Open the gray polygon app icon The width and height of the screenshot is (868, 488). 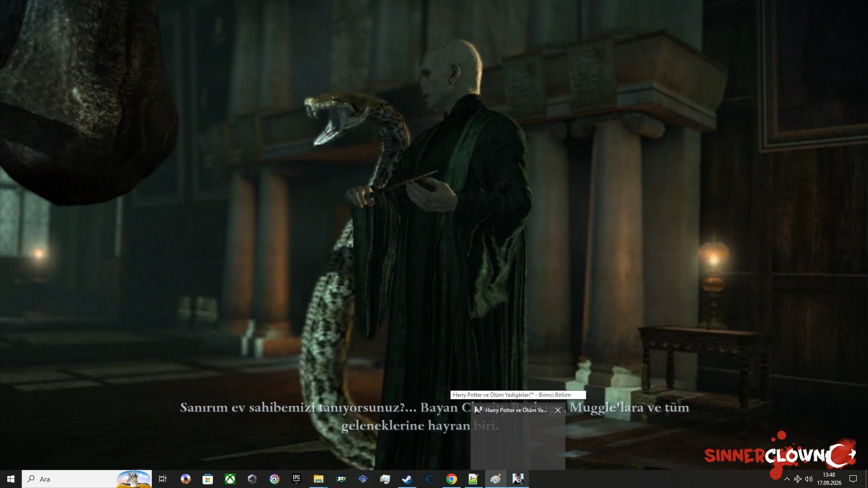click(x=252, y=479)
